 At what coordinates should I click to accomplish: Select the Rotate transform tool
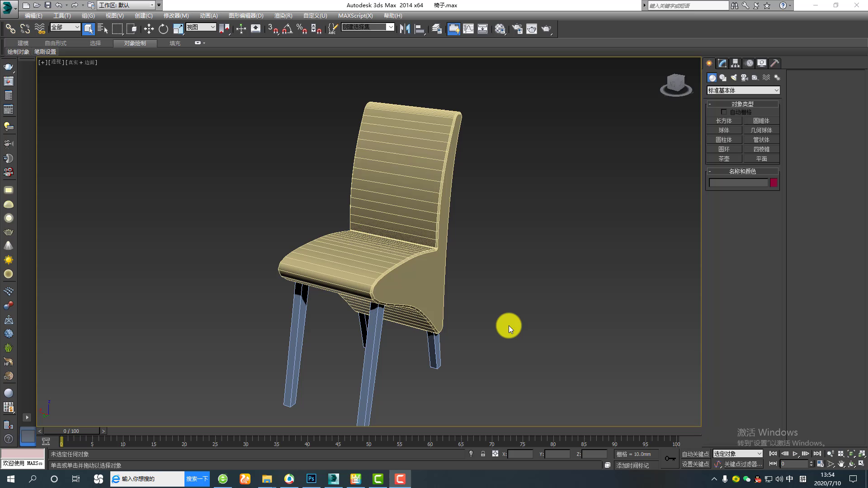[x=163, y=29]
